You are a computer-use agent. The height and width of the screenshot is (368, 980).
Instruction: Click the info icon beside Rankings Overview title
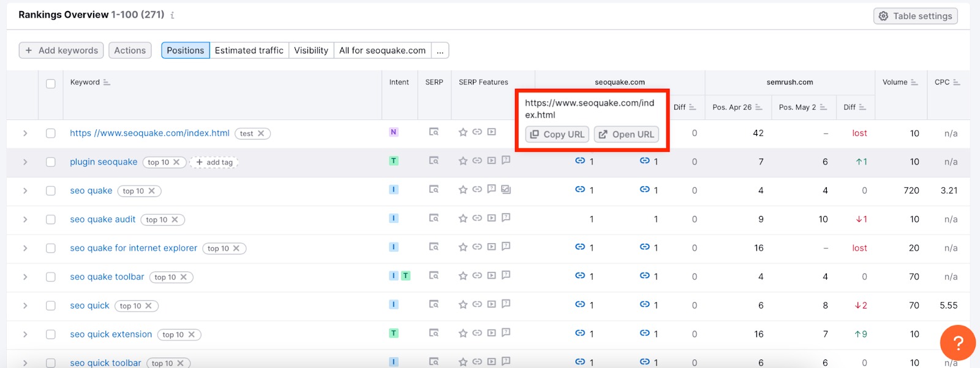tap(172, 15)
